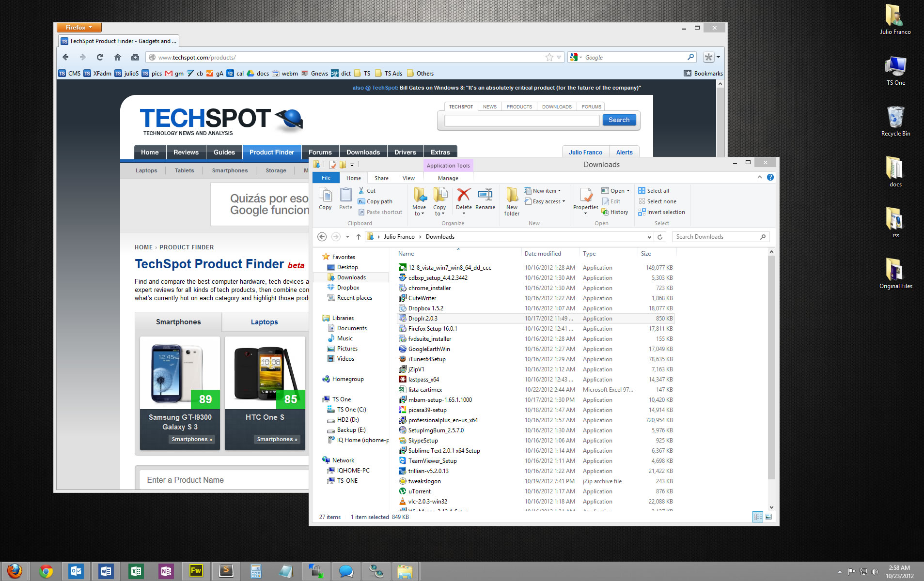The image size is (924, 581).
Task: Click the Explorer help question mark icon
Action: tap(770, 177)
